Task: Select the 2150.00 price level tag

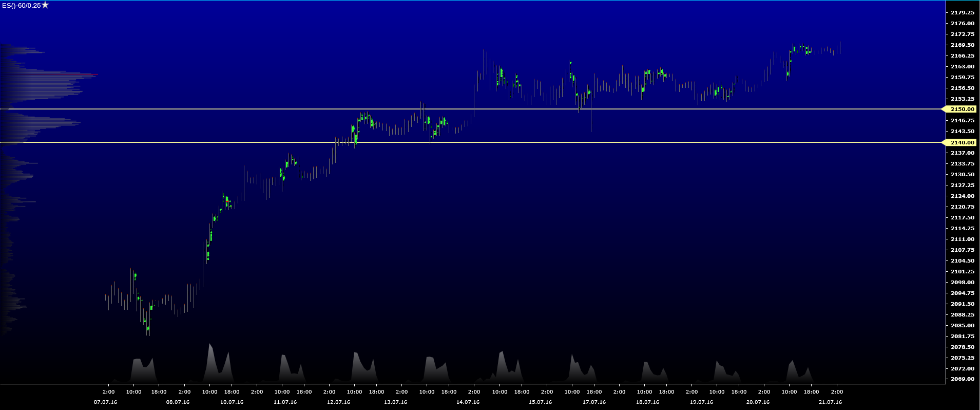Action: tap(962, 109)
